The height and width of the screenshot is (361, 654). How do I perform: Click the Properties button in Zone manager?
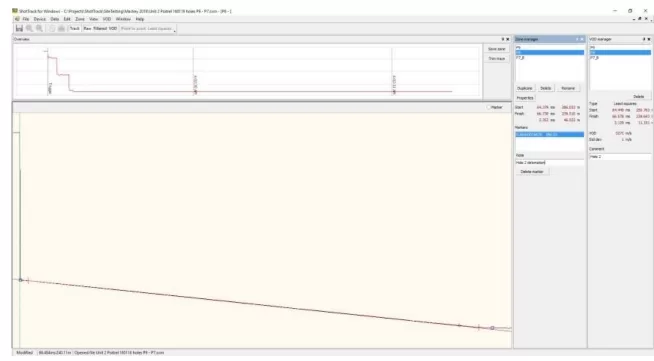click(x=525, y=98)
